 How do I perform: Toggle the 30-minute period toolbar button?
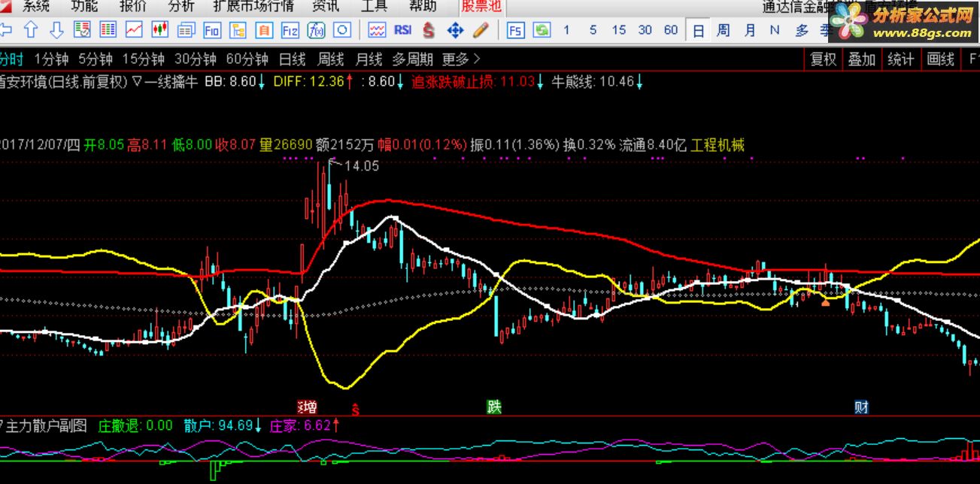(x=645, y=30)
